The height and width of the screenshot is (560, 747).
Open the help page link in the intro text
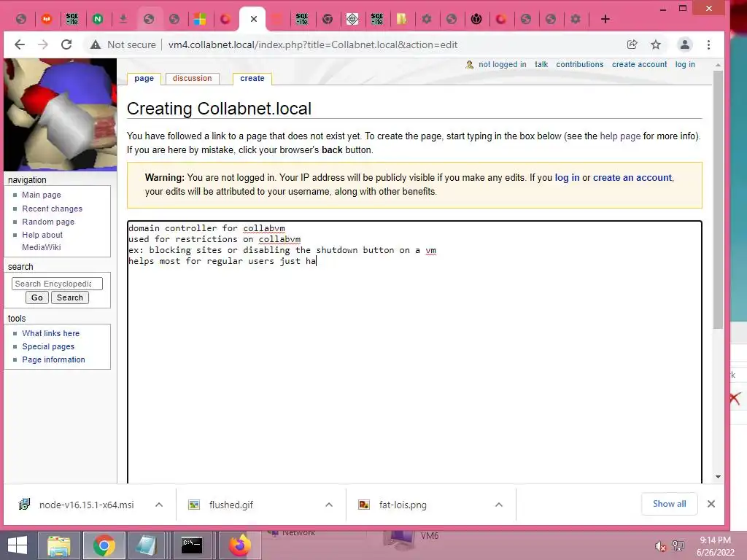pos(620,136)
